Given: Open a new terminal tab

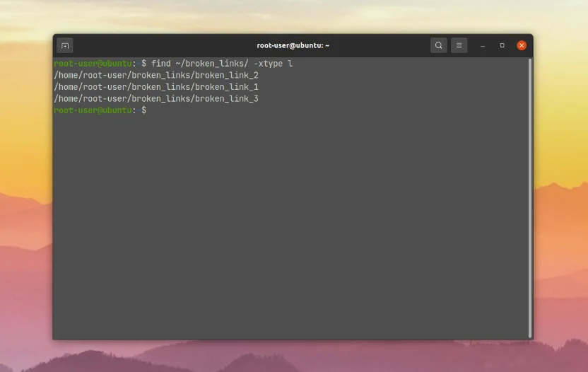Looking at the screenshot, I should click(x=65, y=46).
